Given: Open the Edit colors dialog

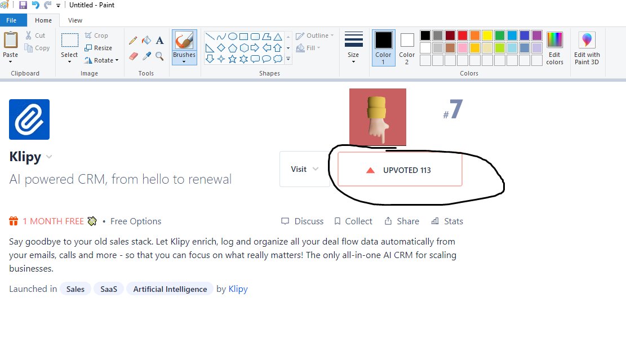Looking at the screenshot, I should tap(554, 48).
